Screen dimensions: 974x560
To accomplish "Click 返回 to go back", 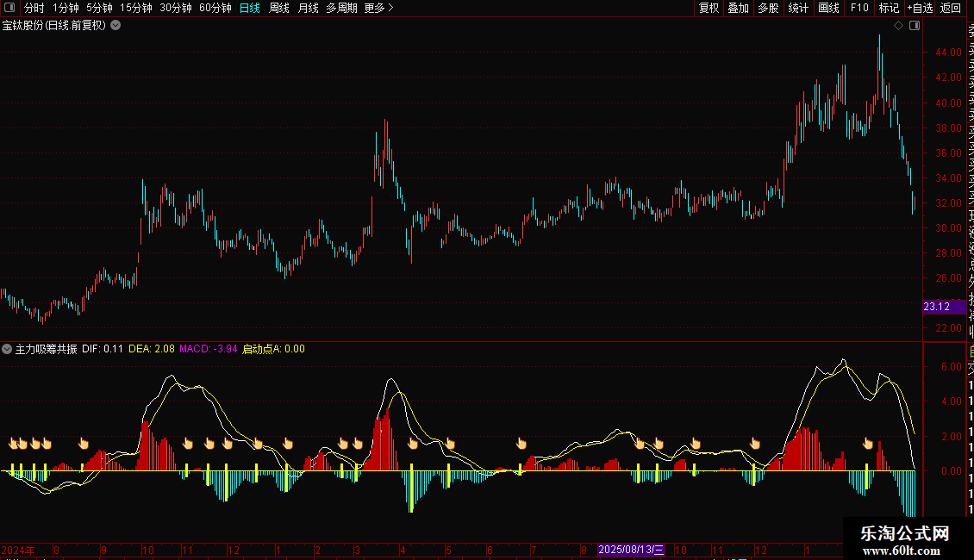I will tap(951, 8).
